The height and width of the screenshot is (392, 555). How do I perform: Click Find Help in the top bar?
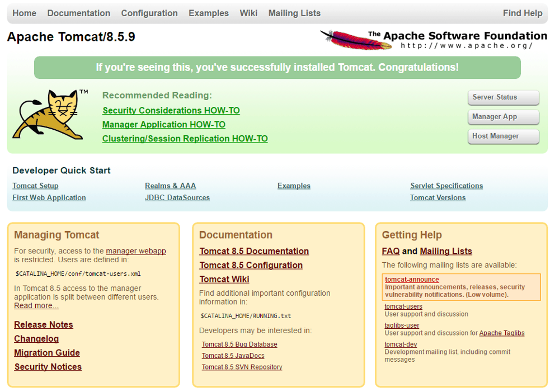523,13
